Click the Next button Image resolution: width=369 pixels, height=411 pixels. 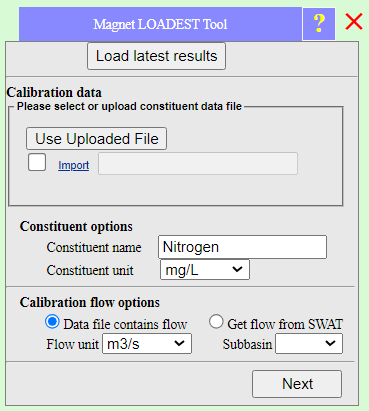pos(297,384)
